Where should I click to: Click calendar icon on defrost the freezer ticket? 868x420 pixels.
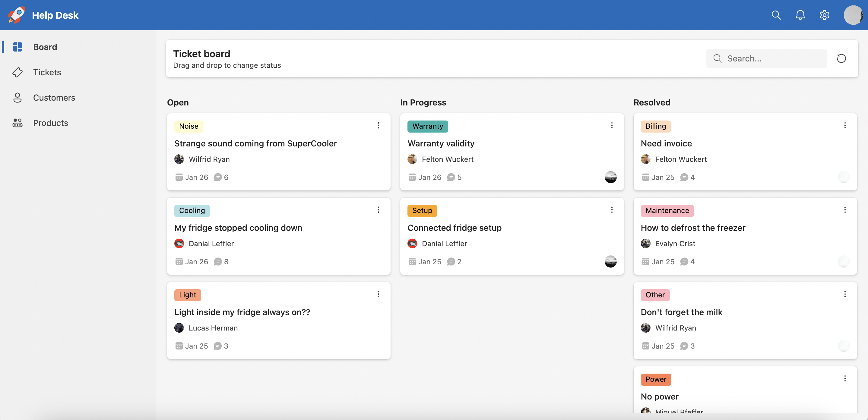(645, 262)
